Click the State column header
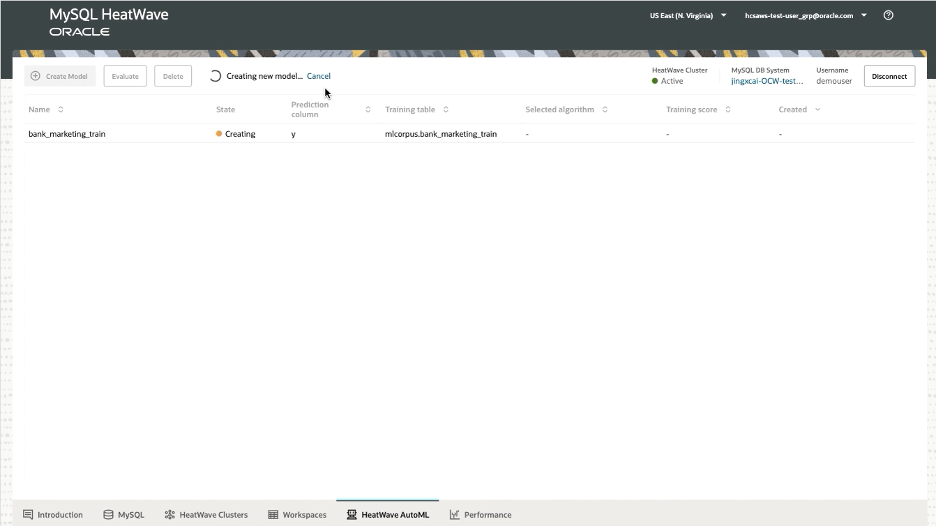This screenshot has height=526, width=936. tap(226, 109)
